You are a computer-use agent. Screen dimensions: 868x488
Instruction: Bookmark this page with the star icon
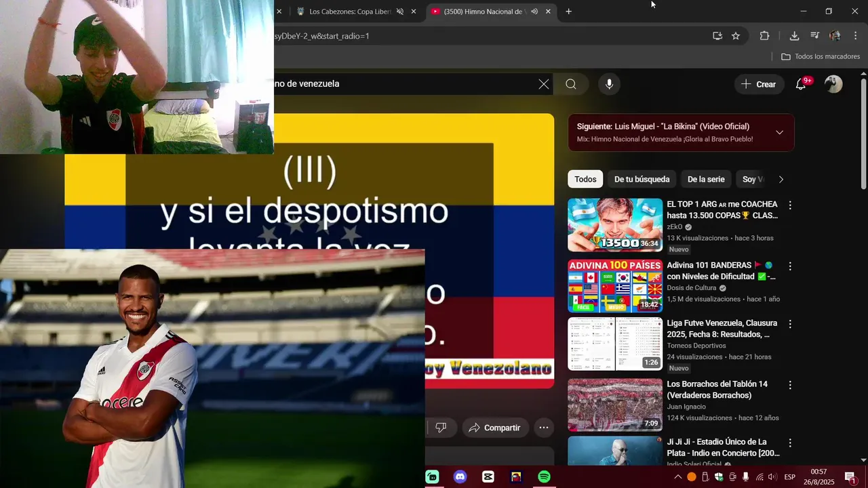(736, 36)
